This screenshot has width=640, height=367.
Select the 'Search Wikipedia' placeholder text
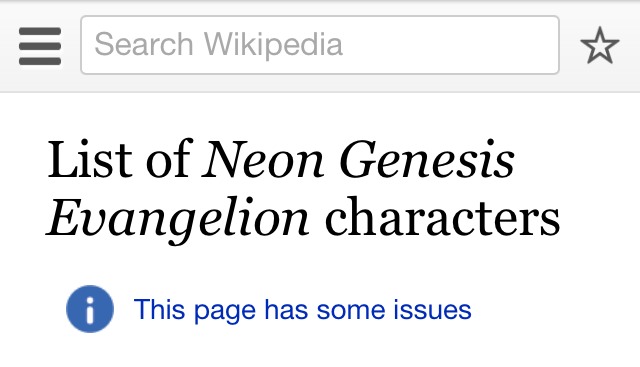click(218, 44)
